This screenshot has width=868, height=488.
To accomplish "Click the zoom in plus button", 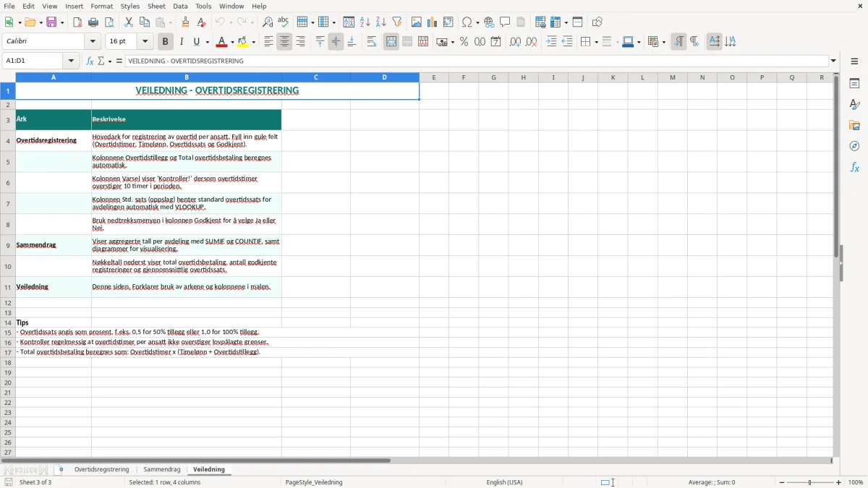I will pyautogui.click(x=839, y=482).
